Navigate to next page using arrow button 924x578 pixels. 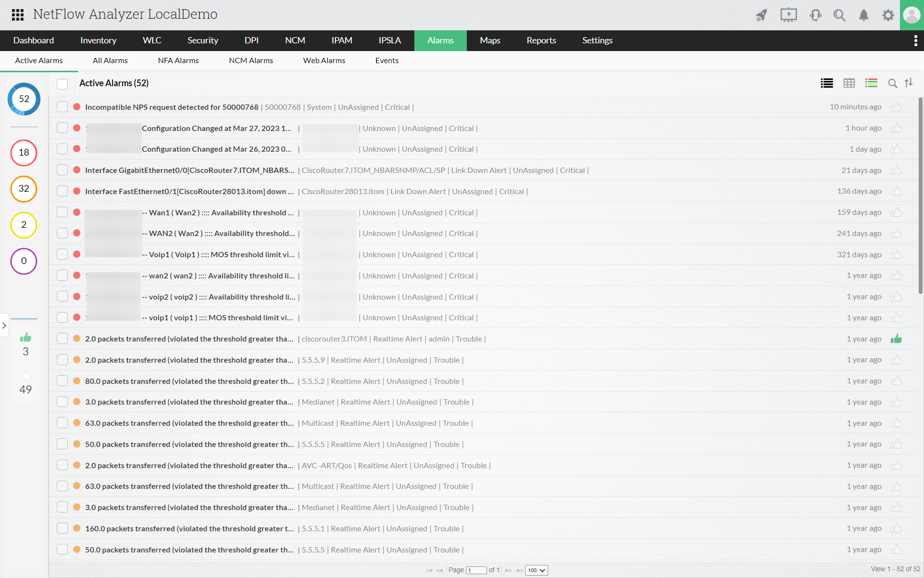(x=508, y=570)
